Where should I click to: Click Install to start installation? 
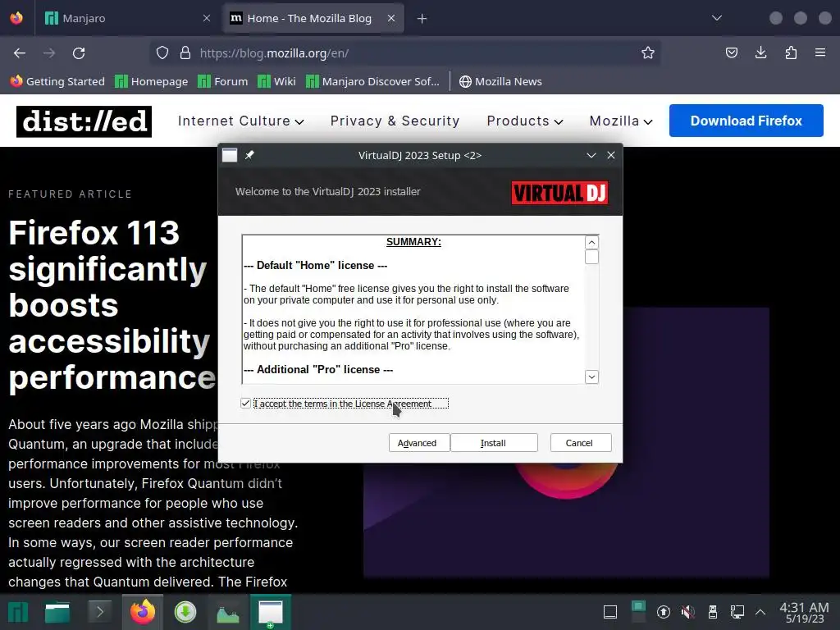click(494, 443)
